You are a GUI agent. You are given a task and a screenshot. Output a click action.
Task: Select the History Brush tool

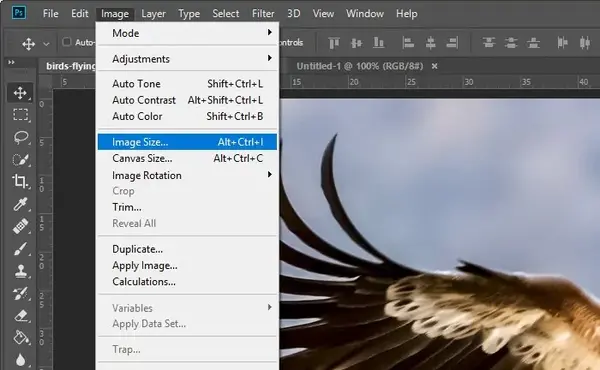pos(20,293)
